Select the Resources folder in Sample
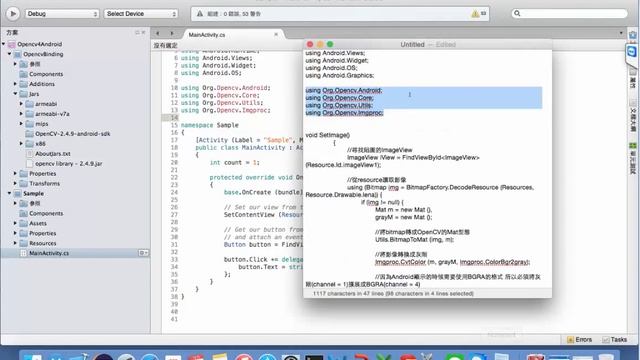This screenshot has width=640, height=360. click(x=42, y=243)
